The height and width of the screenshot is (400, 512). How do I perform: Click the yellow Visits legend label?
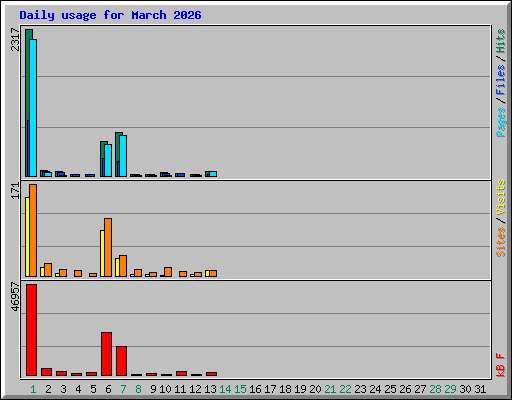tap(501, 197)
